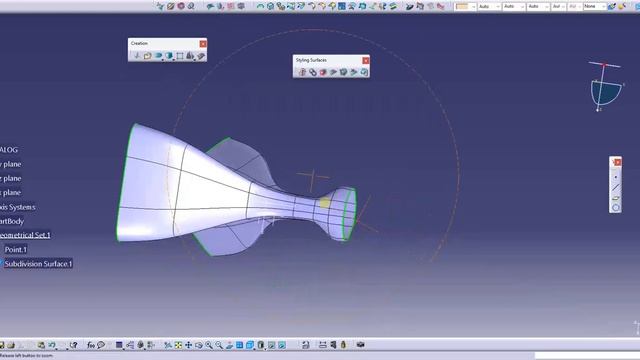Click the Isometric View cube icon
The image size is (640, 360).
click(x=250, y=345)
